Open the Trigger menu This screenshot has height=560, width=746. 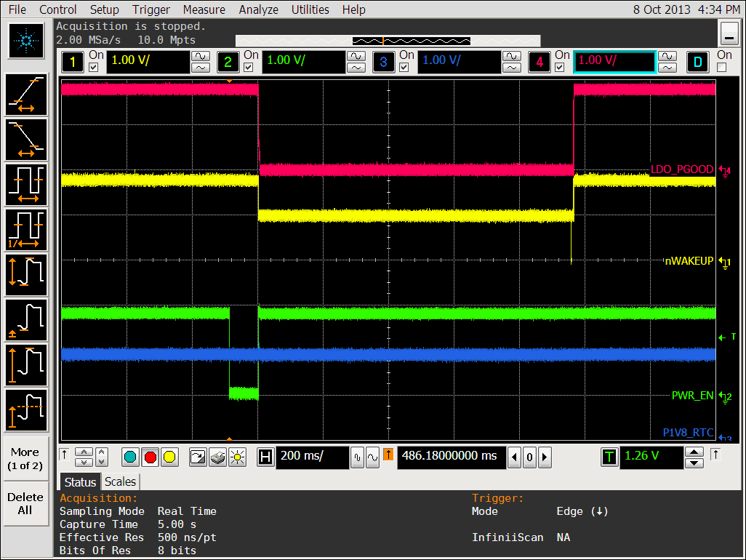pyautogui.click(x=151, y=9)
